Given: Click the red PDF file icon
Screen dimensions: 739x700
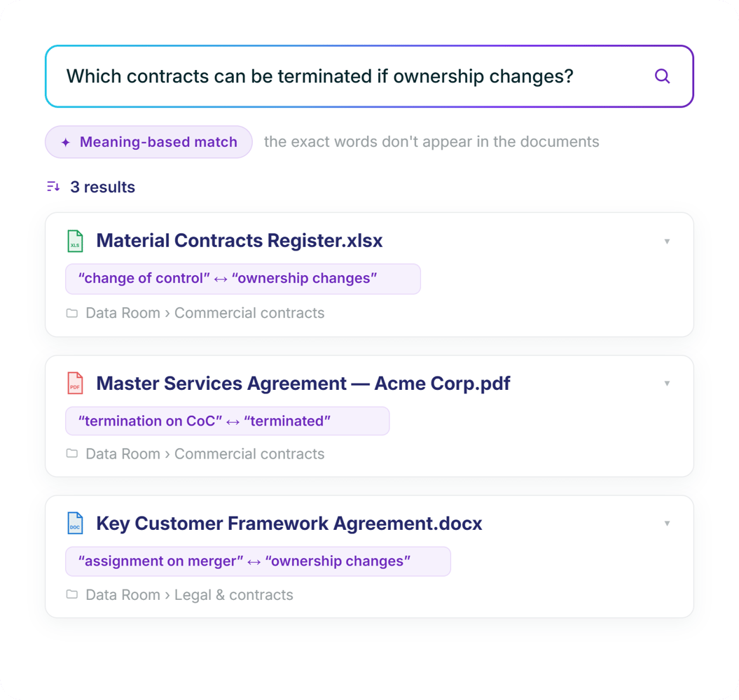Looking at the screenshot, I should pyautogui.click(x=75, y=383).
